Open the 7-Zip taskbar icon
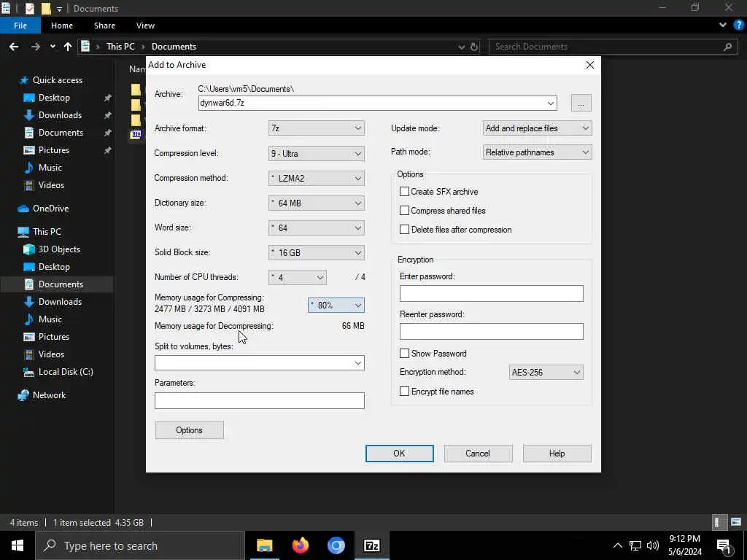The height and width of the screenshot is (560, 747). [x=371, y=545]
